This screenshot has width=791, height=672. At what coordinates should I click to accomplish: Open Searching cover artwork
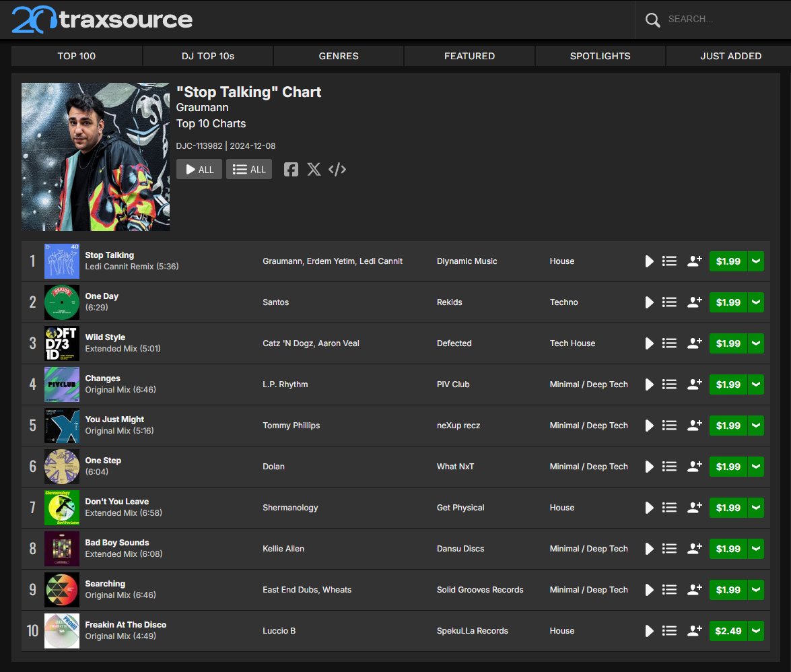point(62,590)
